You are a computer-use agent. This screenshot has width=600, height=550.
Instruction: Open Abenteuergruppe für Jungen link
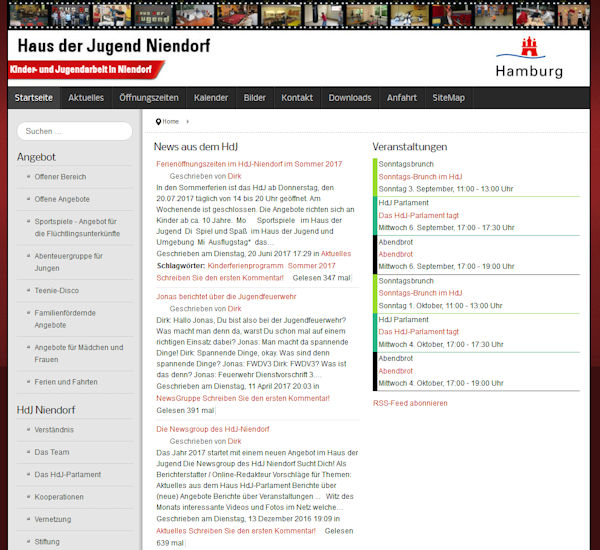pos(68,262)
